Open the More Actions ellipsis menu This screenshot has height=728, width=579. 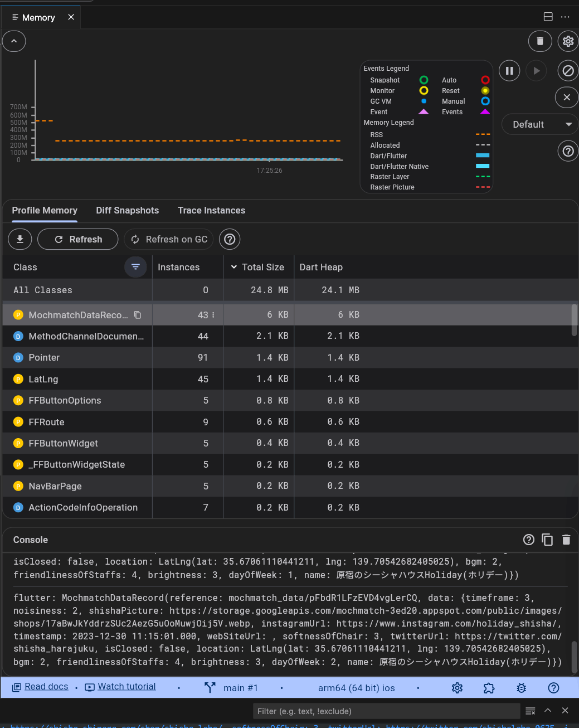[x=565, y=17]
